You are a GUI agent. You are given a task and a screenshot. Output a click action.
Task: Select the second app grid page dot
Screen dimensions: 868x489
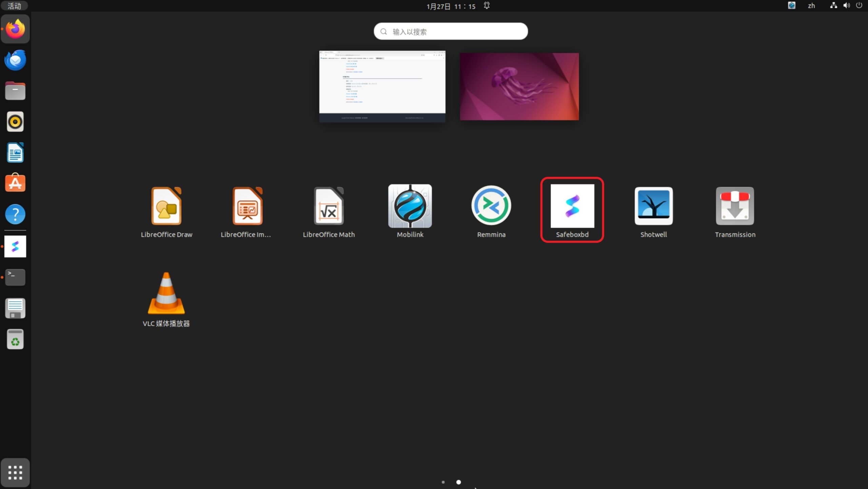pyautogui.click(x=458, y=482)
